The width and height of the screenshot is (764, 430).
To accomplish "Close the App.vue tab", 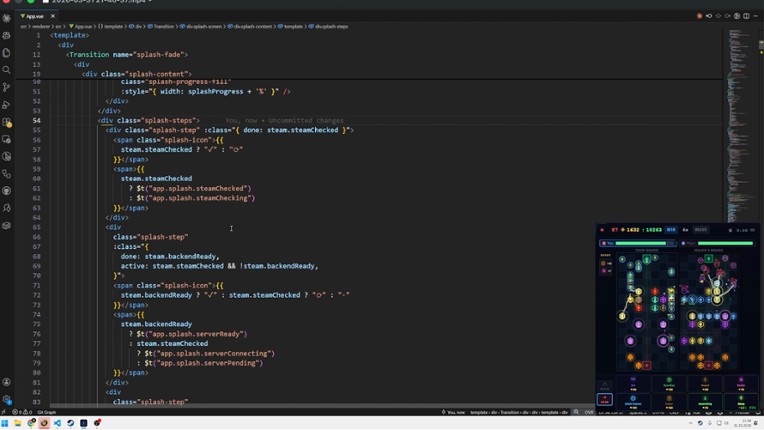I will (x=53, y=16).
